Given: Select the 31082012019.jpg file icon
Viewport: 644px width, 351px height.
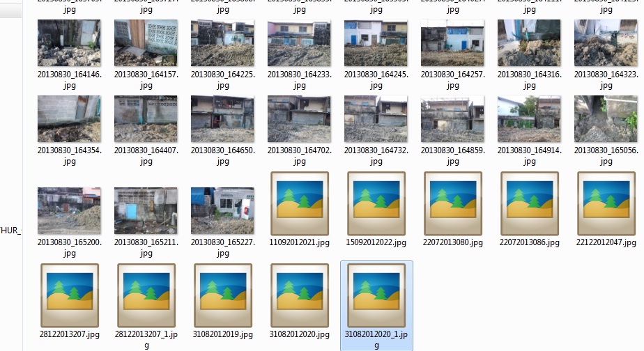Looking at the screenshot, I should 222,295.
